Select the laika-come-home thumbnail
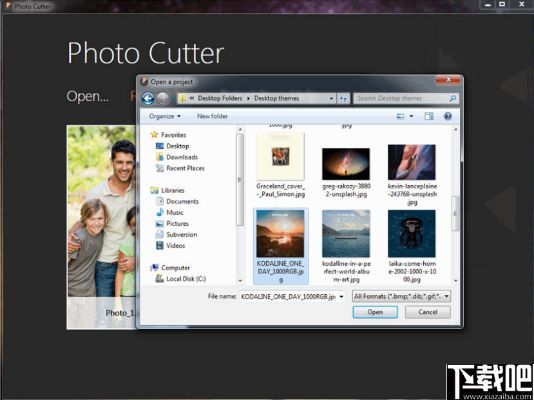The image size is (534, 400). click(411, 234)
